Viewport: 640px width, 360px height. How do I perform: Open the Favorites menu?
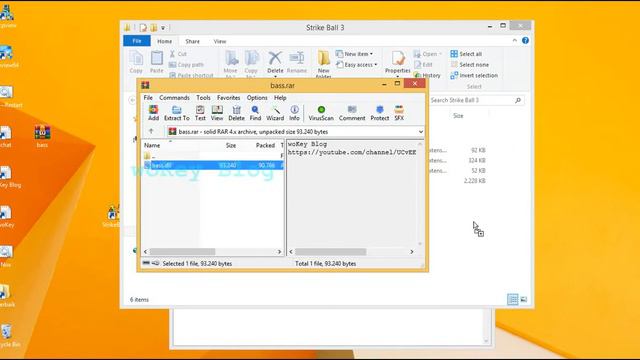click(x=229, y=98)
